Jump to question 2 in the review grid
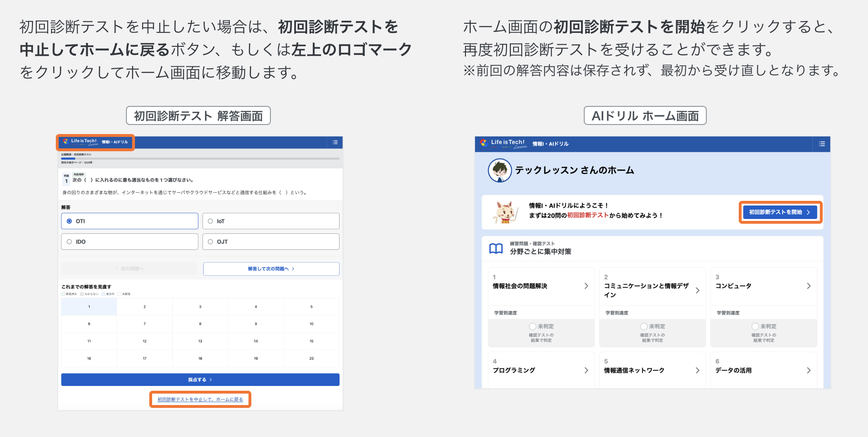The image size is (868, 437). coord(145,307)
